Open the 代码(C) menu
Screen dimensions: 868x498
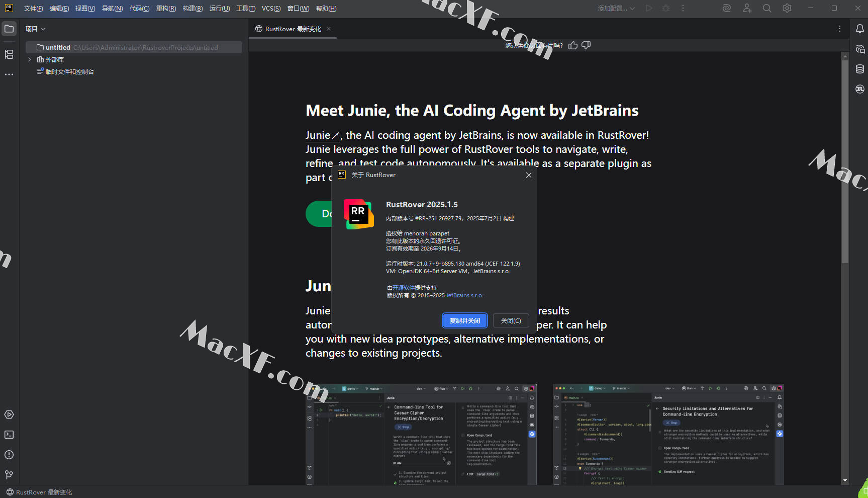(139, 9)
